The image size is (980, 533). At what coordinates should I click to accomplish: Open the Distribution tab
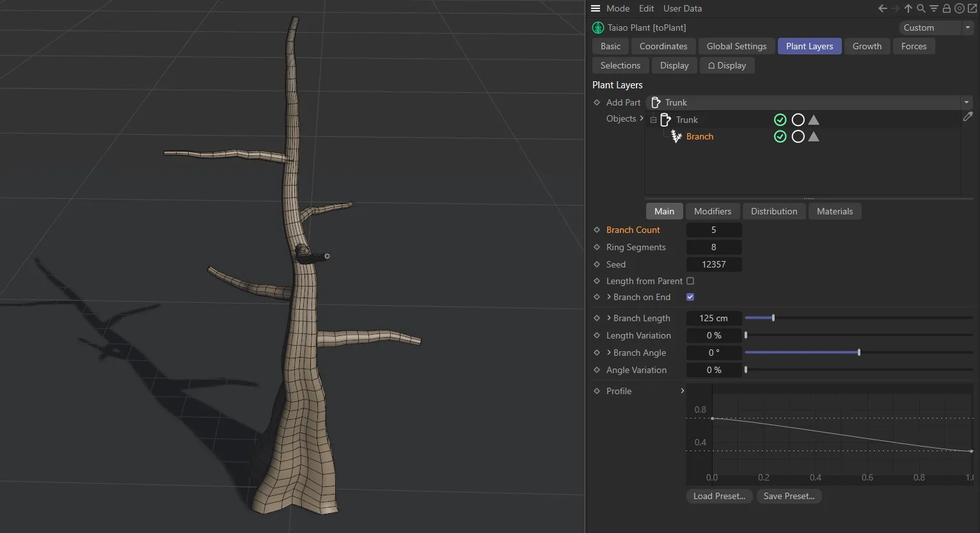click(773, 211)
